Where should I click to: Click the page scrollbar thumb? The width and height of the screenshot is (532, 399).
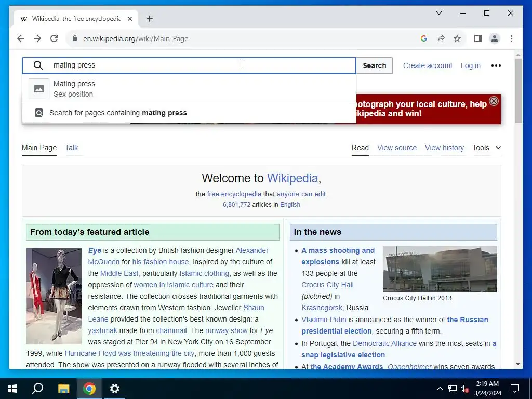[x=518, y=90]
